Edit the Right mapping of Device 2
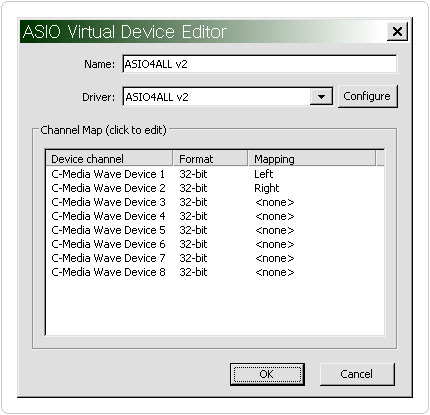The image size is (430, 415). [x=267, y=188]
